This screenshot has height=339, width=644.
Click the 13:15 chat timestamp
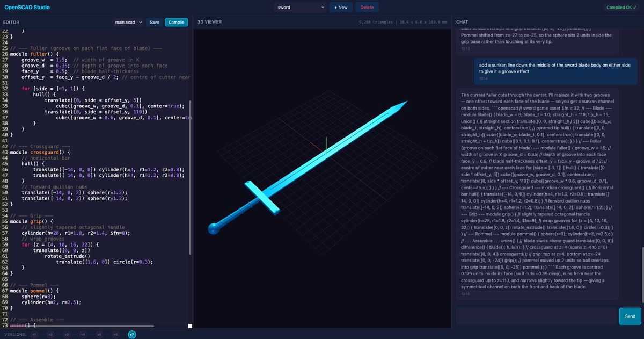click(x=465, y=294)
